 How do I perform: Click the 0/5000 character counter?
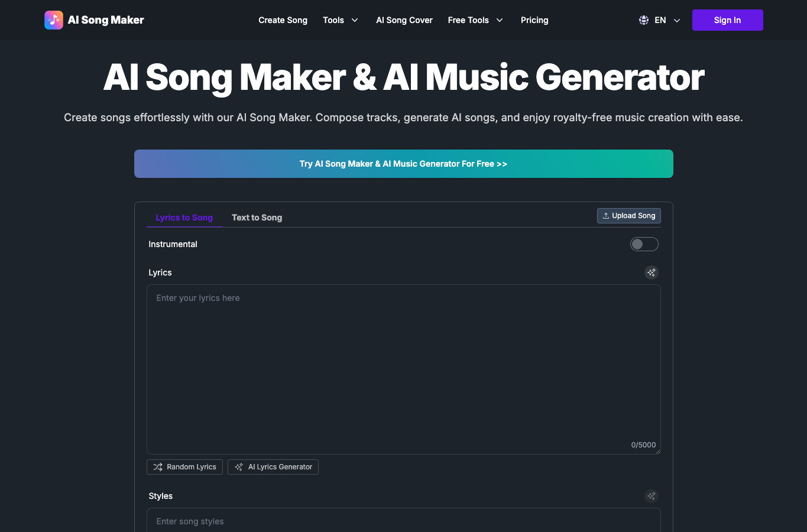coord(643,445)
